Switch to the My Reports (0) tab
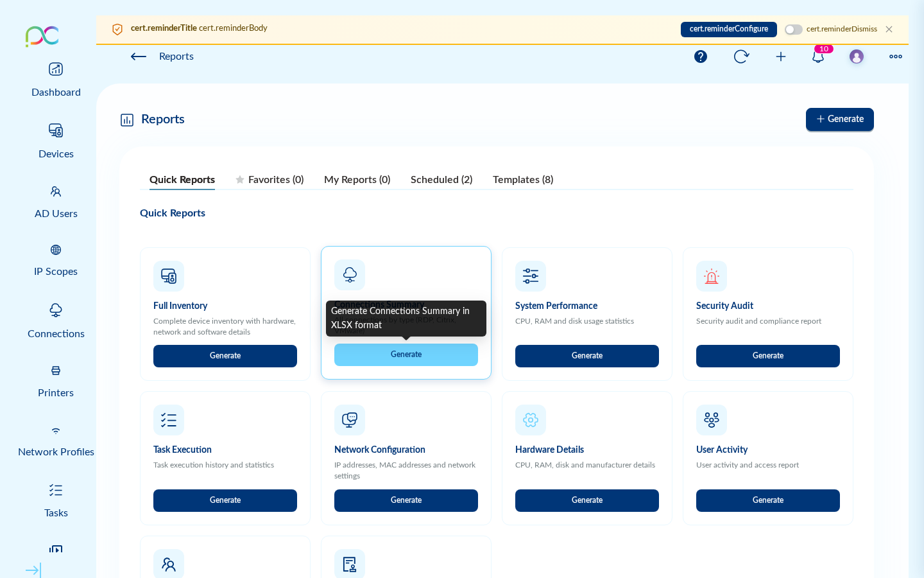Viewport: 924px width, 578px height. [357, 180]
